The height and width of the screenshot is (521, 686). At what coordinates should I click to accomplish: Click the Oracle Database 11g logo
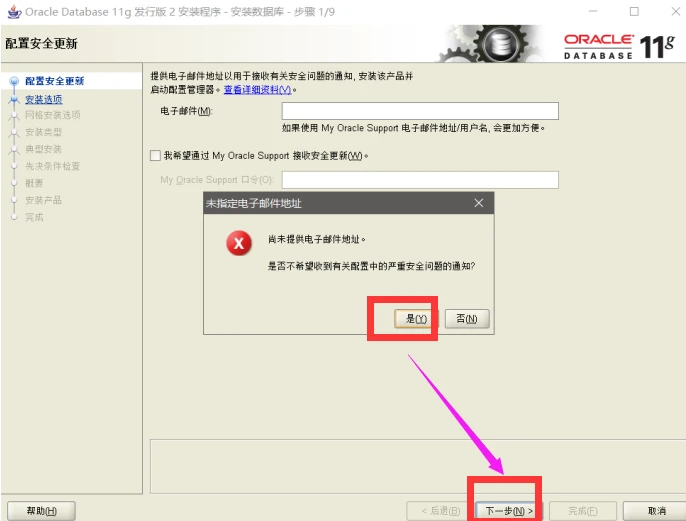619,46
